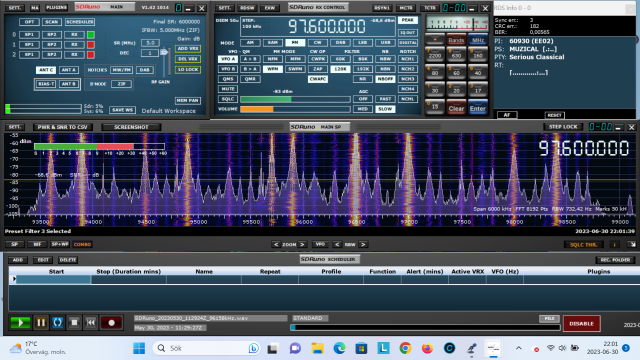The width and height of the screenshot is (640, 360).
Task: Toggle BIAS-T power
Action: tap(46, 84)
